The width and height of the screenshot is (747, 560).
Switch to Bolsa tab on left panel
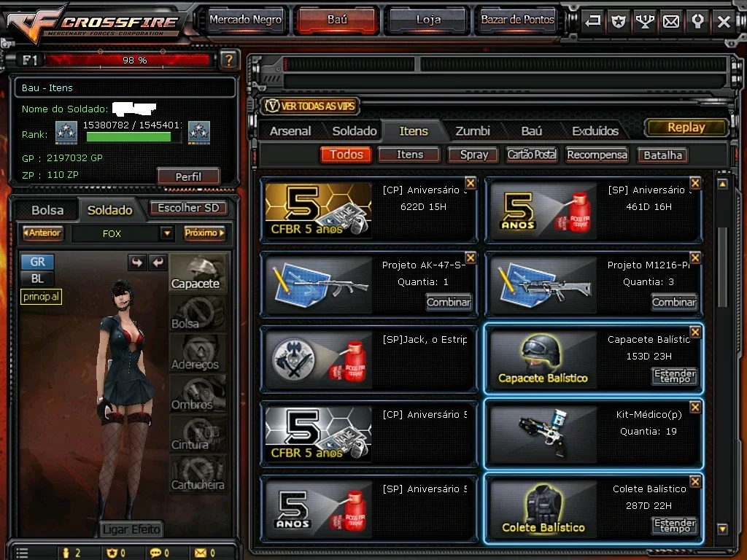click(x=47, y=210)
